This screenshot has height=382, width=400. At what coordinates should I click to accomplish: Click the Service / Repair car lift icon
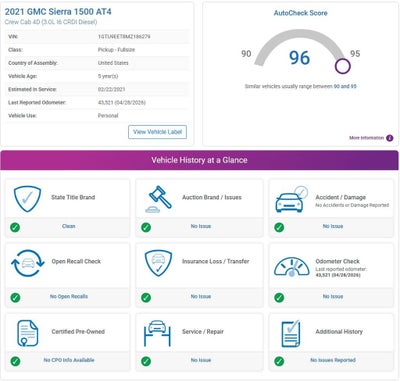[x=157, y=333]
